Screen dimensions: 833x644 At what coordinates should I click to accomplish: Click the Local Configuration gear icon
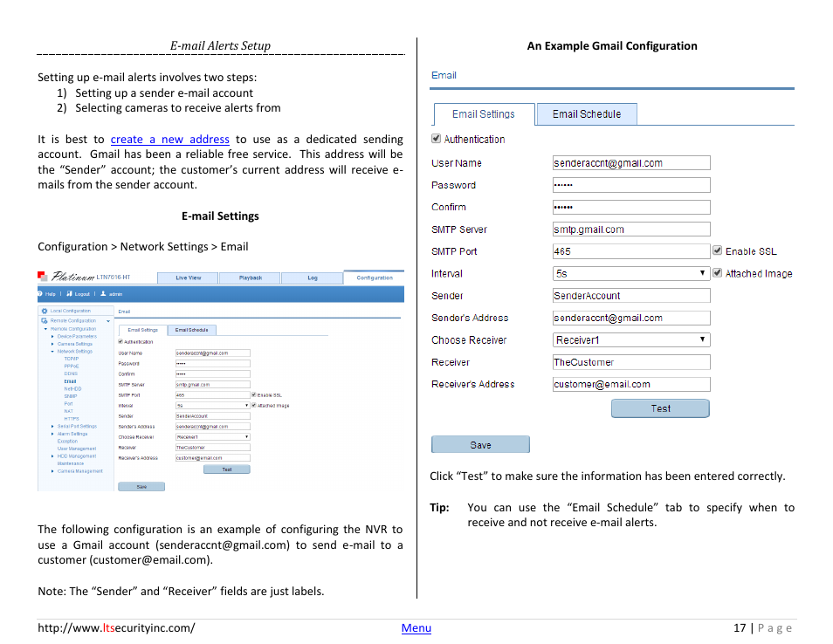click(x=45, y=312)
